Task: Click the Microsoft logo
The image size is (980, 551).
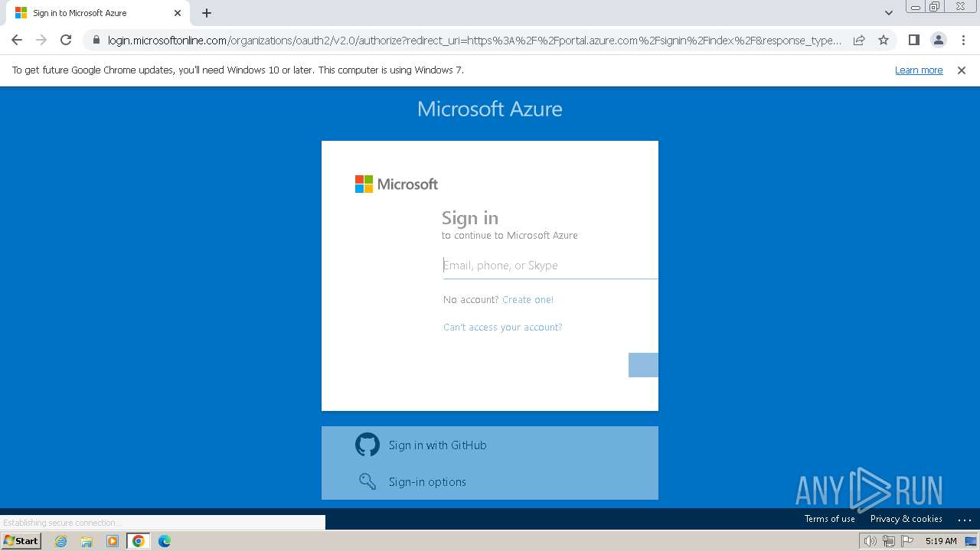Action: click(x=397, y=184)
